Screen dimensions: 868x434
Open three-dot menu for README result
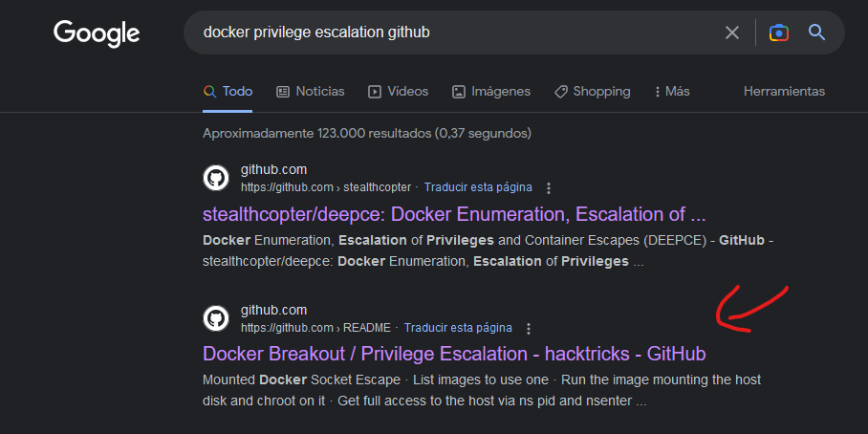click(x=528, y=329)
